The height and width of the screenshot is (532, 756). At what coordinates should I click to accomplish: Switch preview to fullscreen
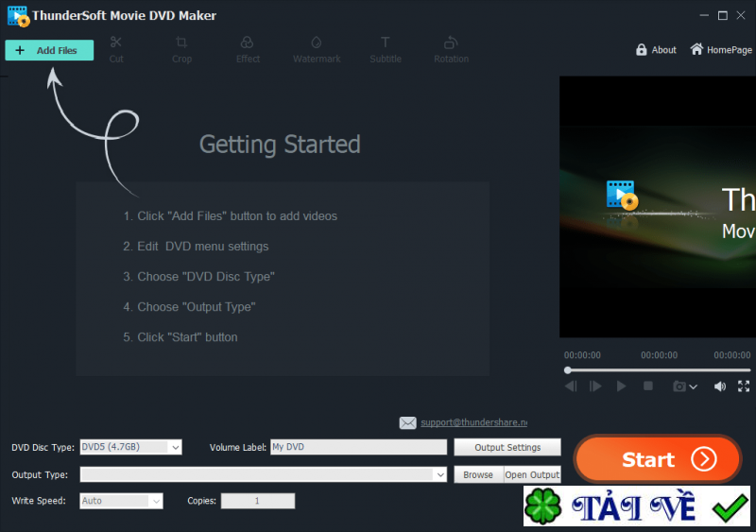pos(744,386)
